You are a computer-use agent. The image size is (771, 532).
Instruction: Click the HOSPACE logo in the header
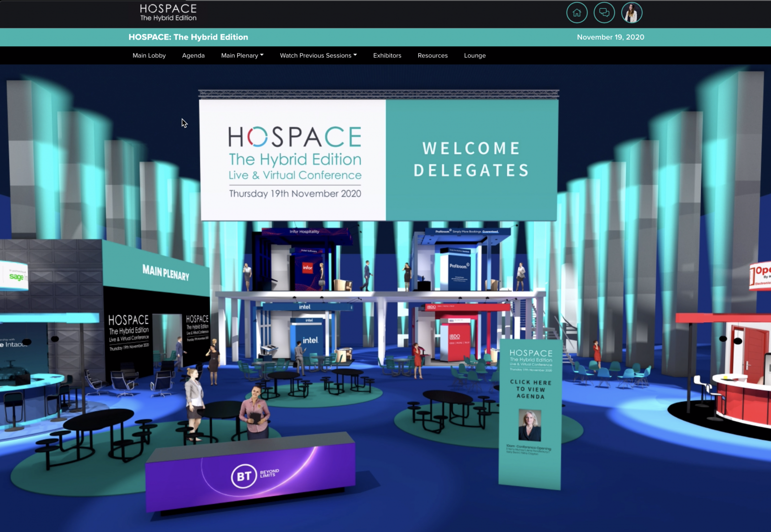[168, 13]
